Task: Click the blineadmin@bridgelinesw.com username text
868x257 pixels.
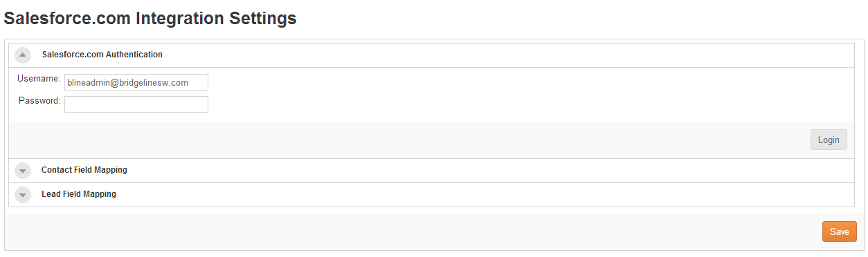Action: (127, 82)
